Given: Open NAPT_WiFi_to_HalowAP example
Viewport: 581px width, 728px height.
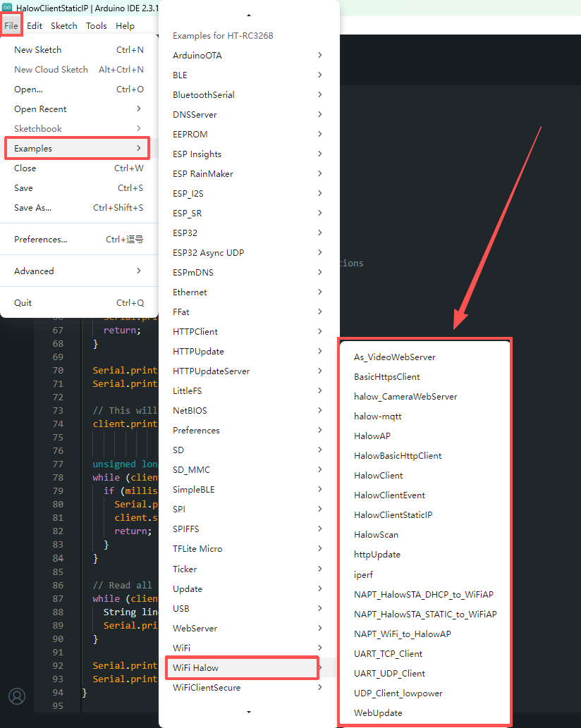Looking at the screenshot, I should 425,634.
